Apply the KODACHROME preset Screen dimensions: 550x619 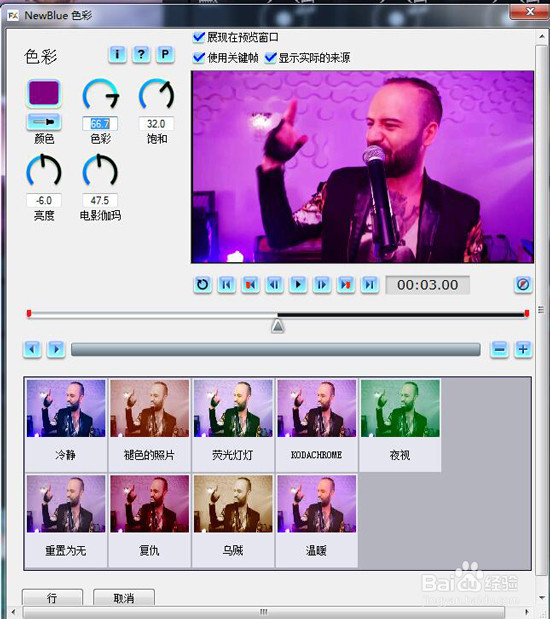click(317, 425)
